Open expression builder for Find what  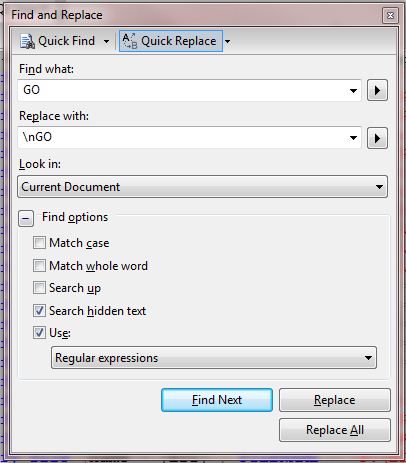(377, 90)
